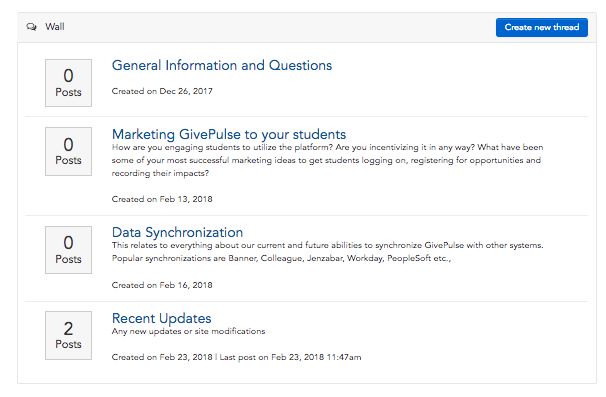Click the 'Created on Dec 26, 2017' text

click(162, 91)
